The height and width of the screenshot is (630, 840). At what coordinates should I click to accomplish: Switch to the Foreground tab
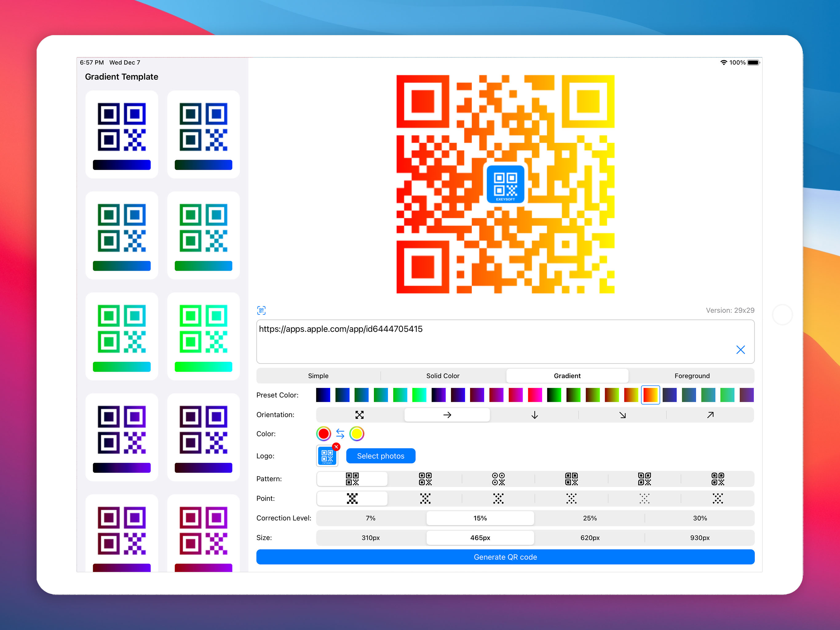(692, 375)
